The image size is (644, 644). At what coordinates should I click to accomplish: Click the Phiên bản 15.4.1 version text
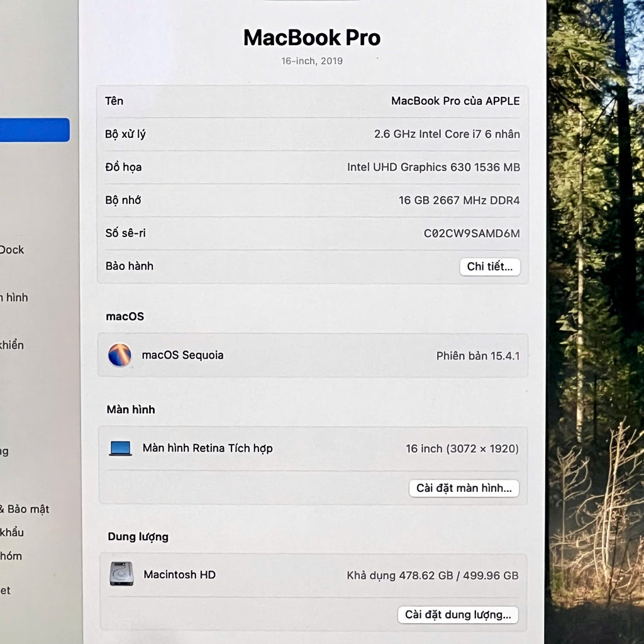(x=477, y=356)
